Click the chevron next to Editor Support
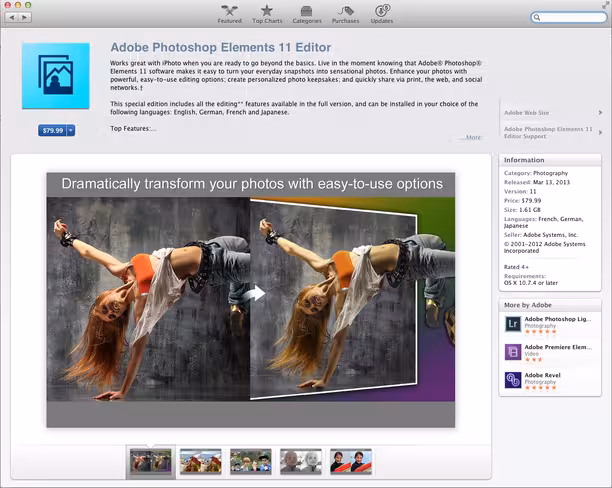The image size is (612, 488). click(600, 132)
